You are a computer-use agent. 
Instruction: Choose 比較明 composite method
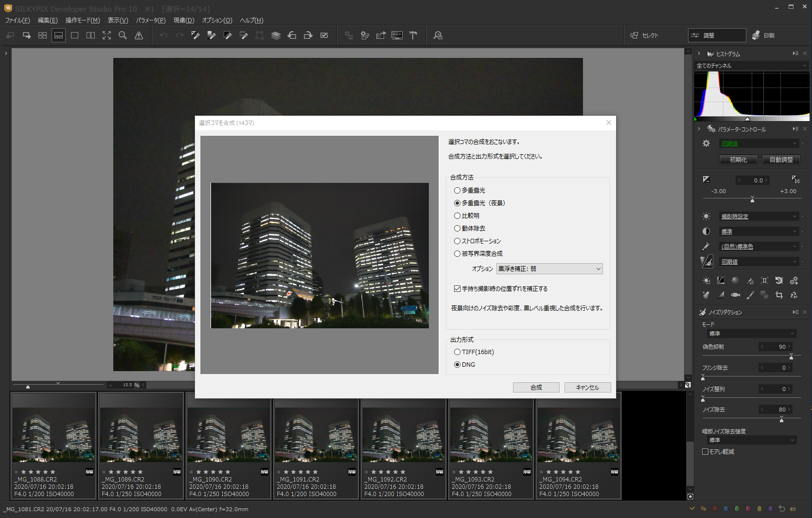467,216
